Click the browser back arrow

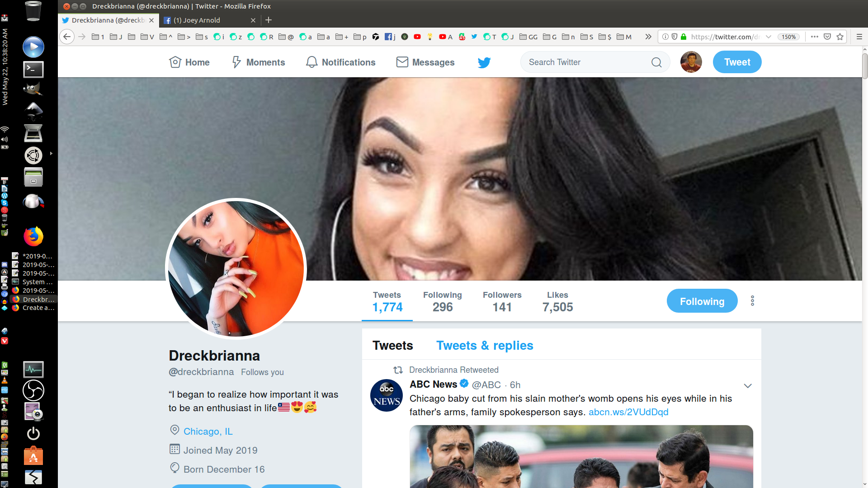tap(67, 37)
